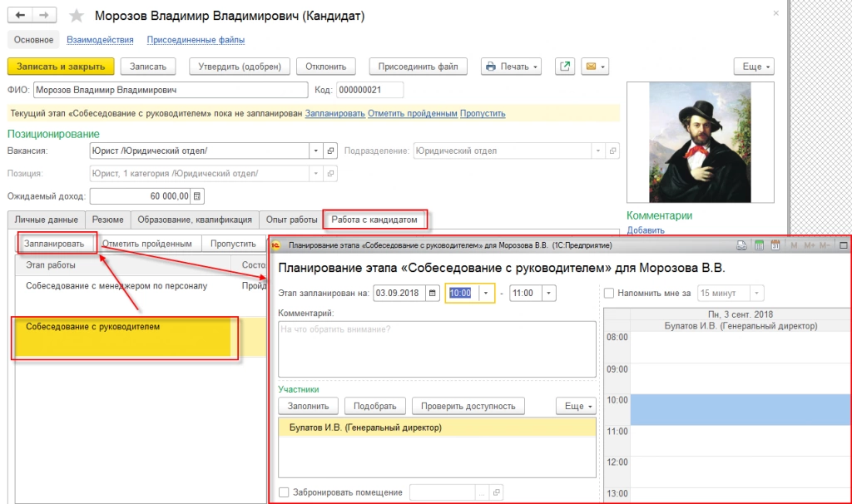Click Присоединить файл button
Screen dimensions: 852x504
(x=419, y=67)
